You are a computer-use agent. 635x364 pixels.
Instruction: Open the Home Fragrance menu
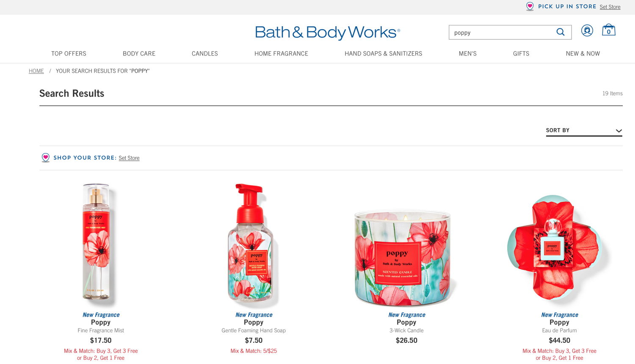(281, 54)
